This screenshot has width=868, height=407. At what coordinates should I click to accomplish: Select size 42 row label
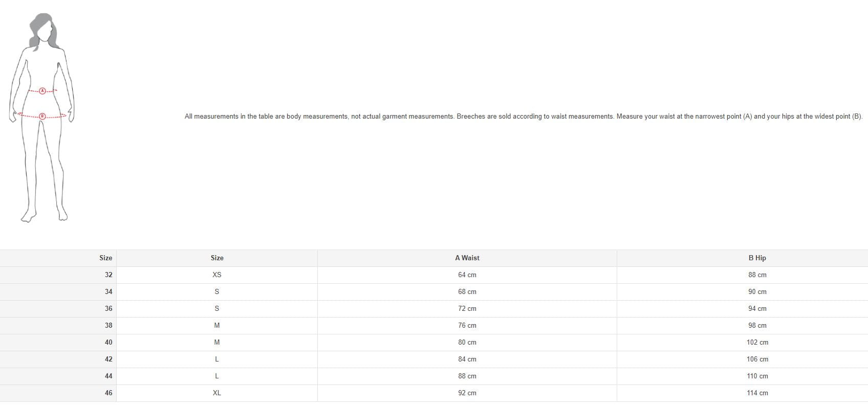click(108, 359)
